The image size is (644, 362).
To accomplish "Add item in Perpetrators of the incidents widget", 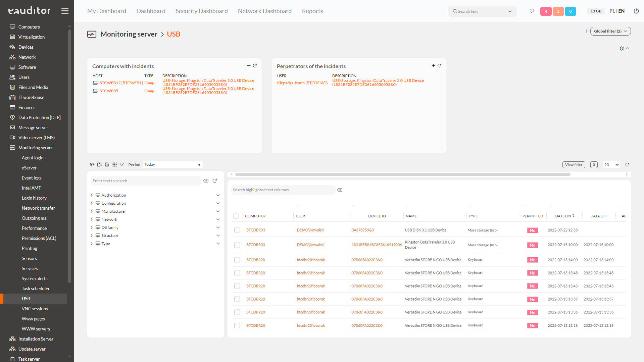I will tap(433, 66).
